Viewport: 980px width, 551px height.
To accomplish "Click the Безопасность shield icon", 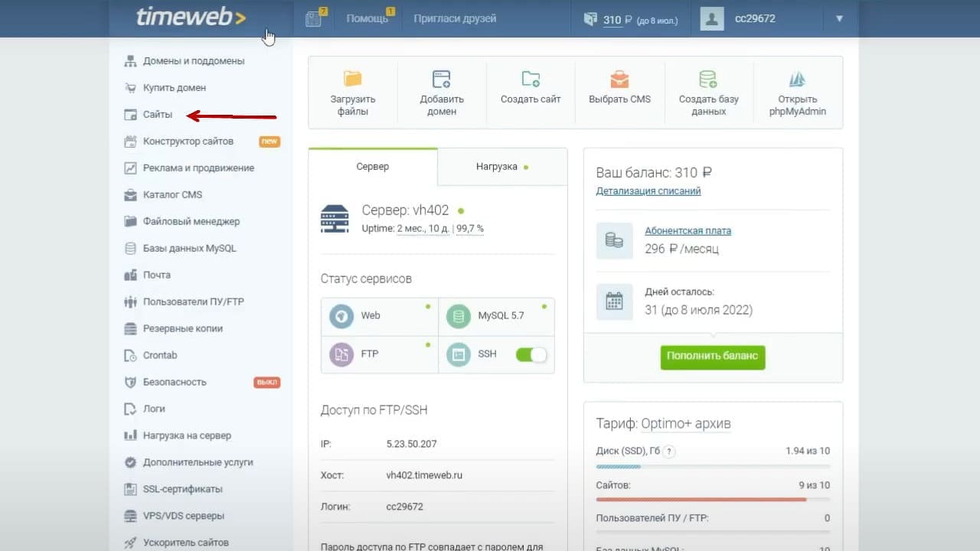I will [x=129, y=382].
